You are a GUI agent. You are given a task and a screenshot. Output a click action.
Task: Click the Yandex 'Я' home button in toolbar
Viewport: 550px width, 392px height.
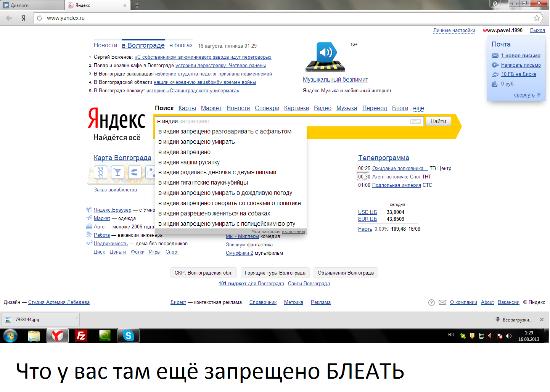point(23,18)
